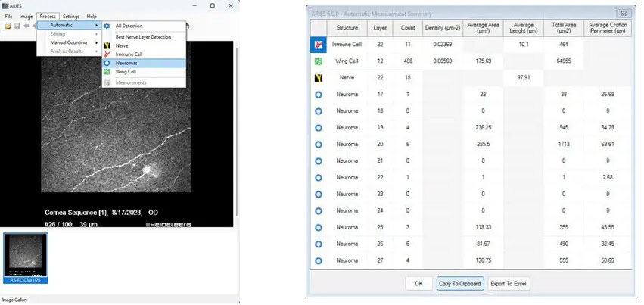Expand the Manual Counting submenu
The width and height of the screenshot is (644, 305).
click(69, 42)
